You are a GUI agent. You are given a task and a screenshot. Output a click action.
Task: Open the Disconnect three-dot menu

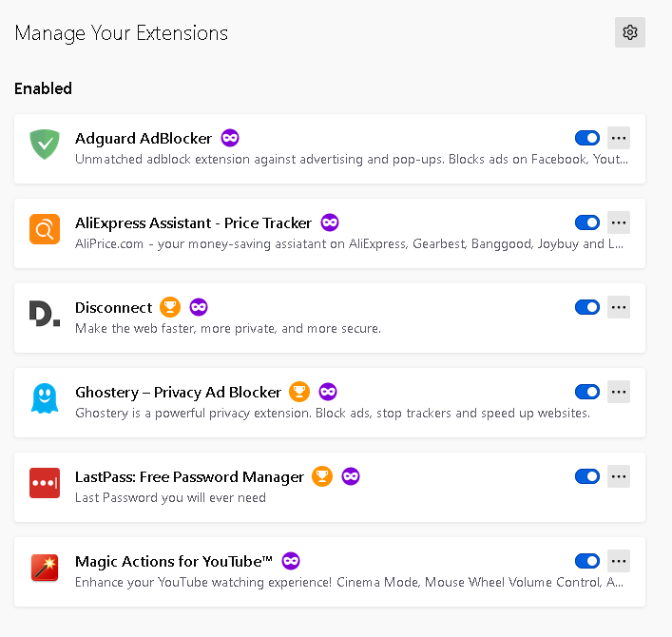pyautogui.click(x=619, y=307)
